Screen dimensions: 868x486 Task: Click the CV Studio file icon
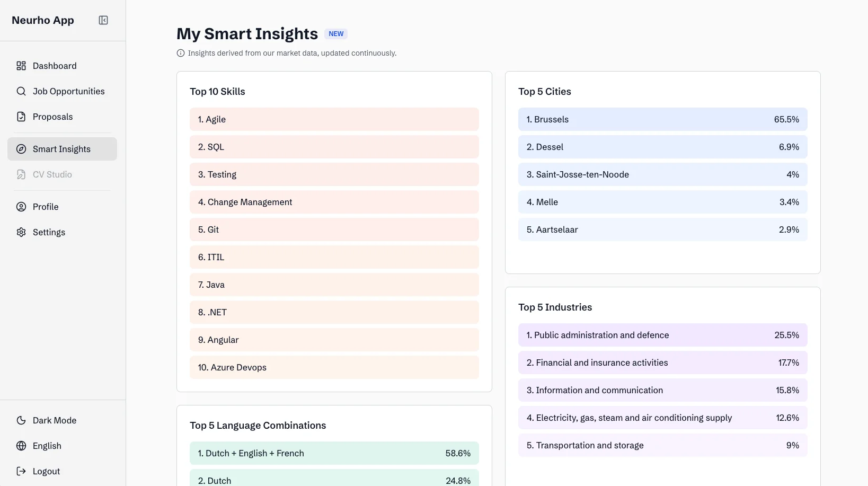click(x=21, y=174)
